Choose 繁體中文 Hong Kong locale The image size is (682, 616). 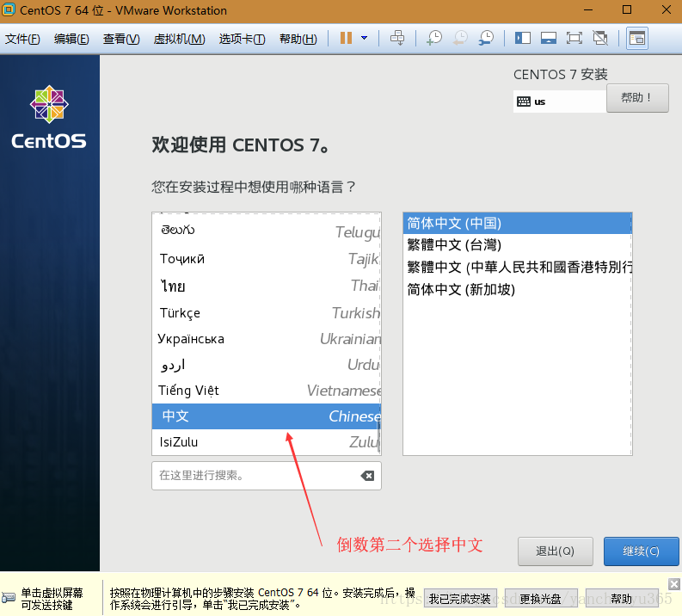click(517, 267)
